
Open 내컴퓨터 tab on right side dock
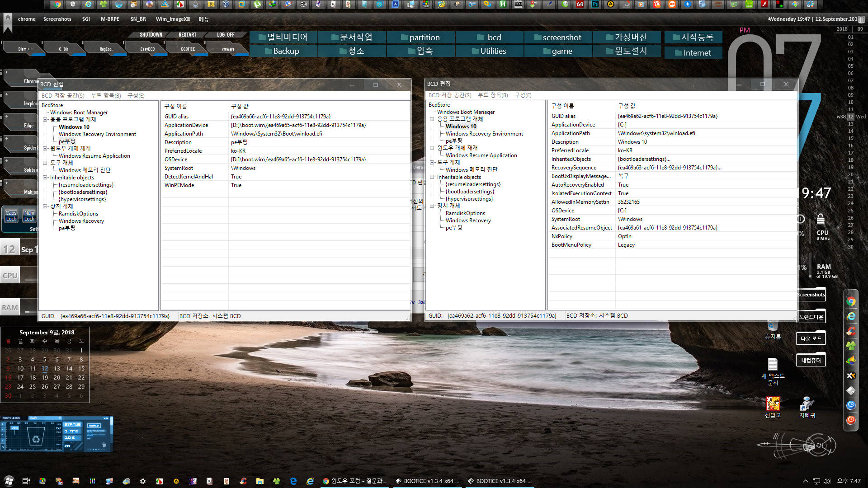coord(811,361)
